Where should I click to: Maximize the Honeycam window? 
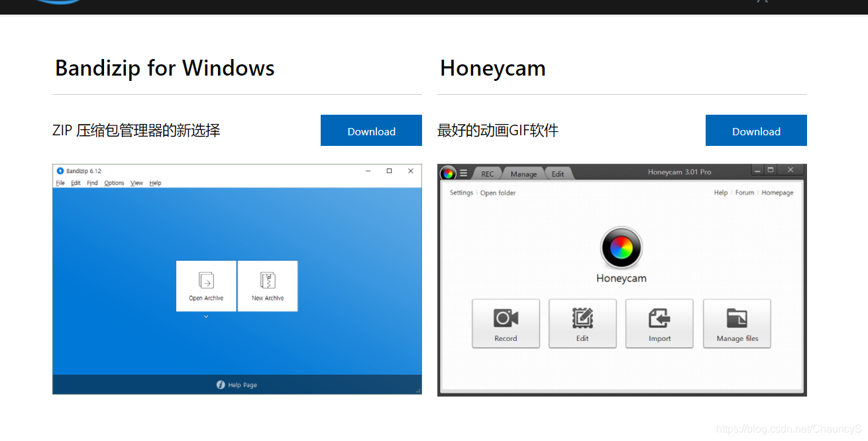click(771, 170)
